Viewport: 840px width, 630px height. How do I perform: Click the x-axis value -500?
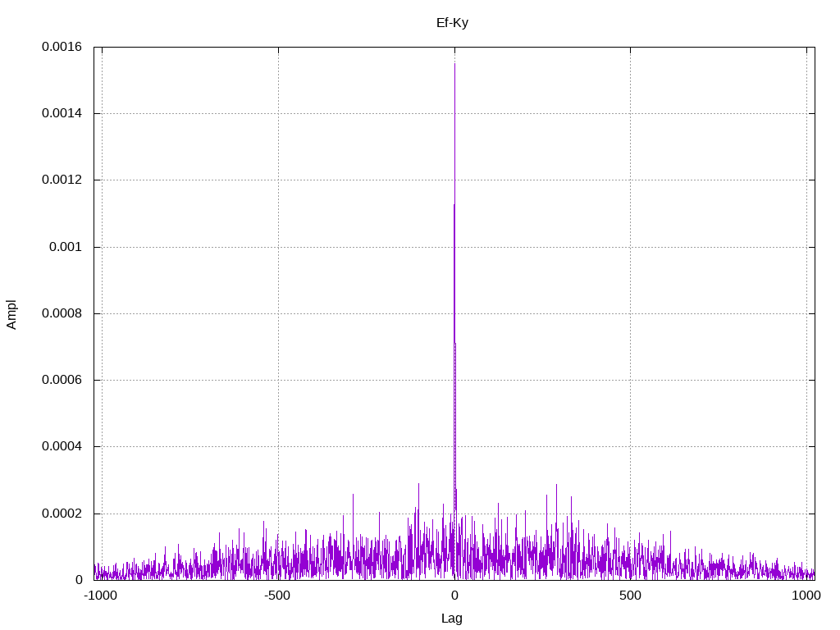(277, 596)
